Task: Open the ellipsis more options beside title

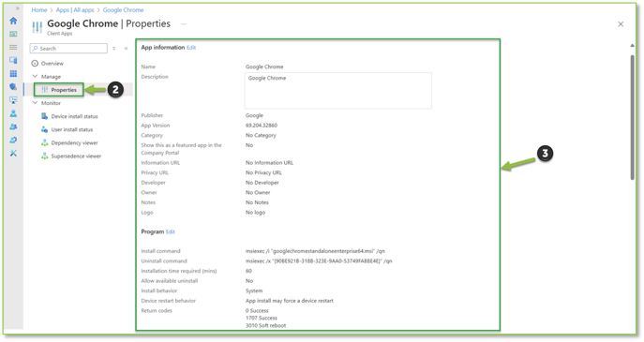Action: (x=183, y=23)
